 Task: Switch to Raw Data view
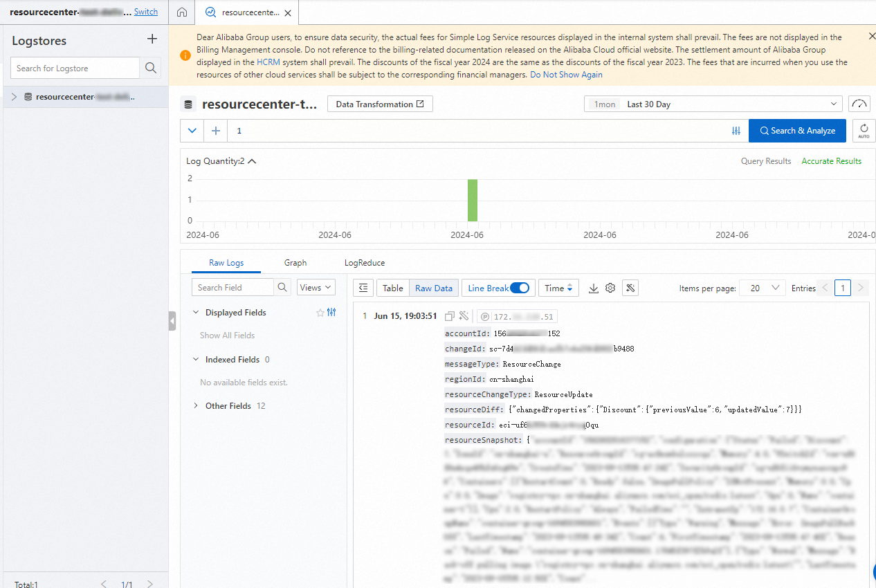click(x=434, y=288)
